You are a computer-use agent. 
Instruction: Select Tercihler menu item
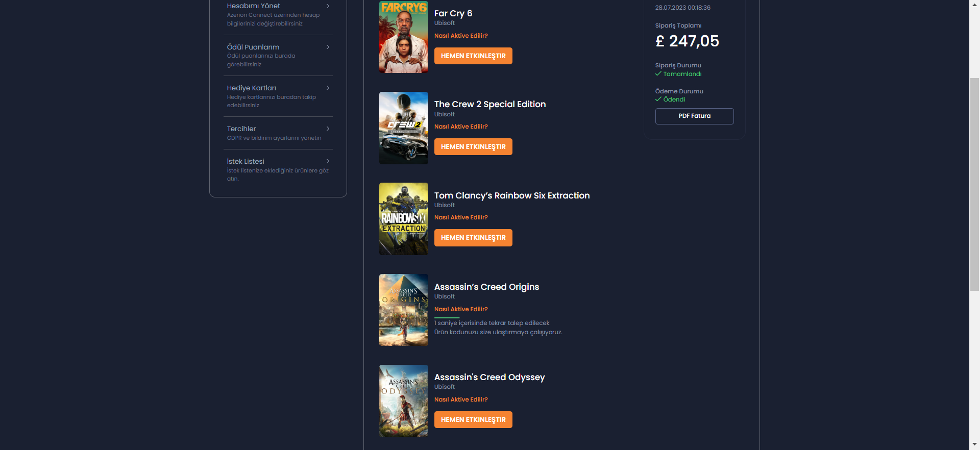point(278,133)
